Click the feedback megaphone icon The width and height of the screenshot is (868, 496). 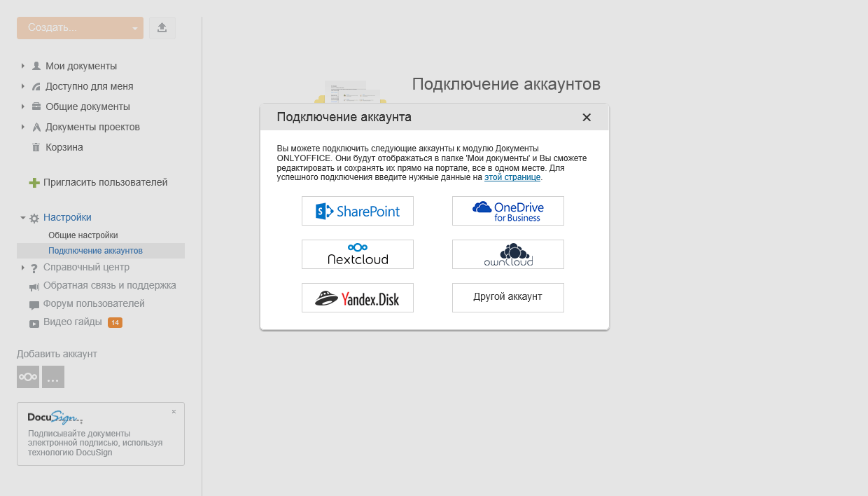[x=34, y=287]
